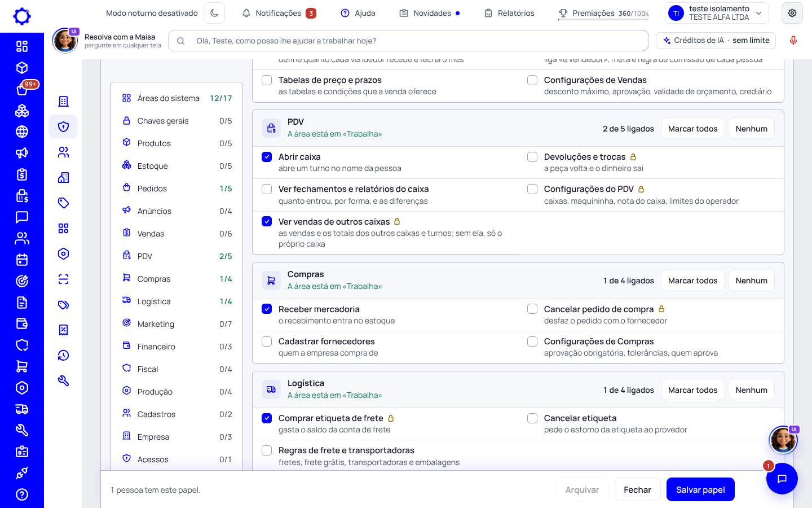
Task: Check Devoluções e trocas permission
Action: coord(532,157)
